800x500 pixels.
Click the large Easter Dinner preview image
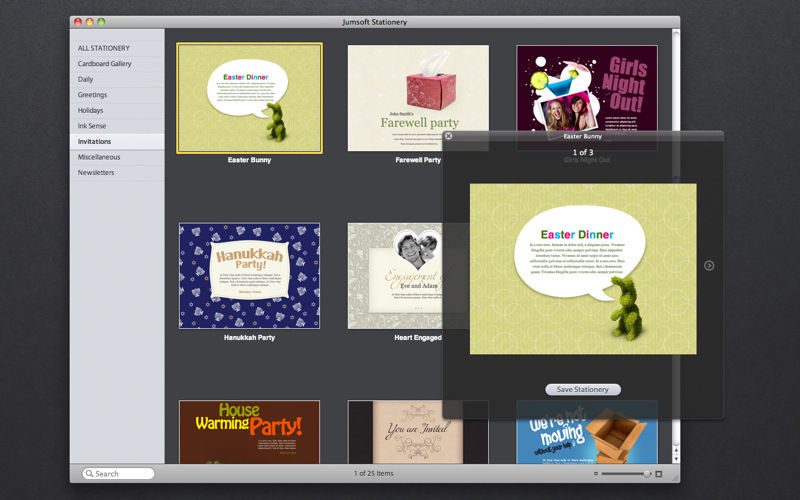[x=583, y=269]
